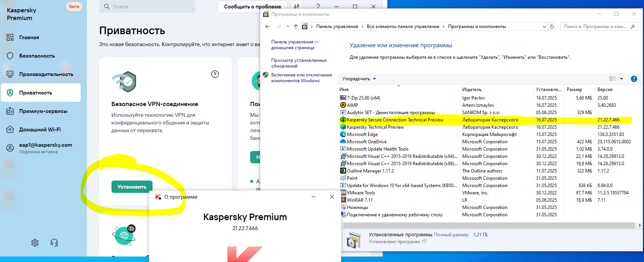Open Упорядочить dropdown menu
The height and width of the screenshot is (262, 644).
pos(359,79)
